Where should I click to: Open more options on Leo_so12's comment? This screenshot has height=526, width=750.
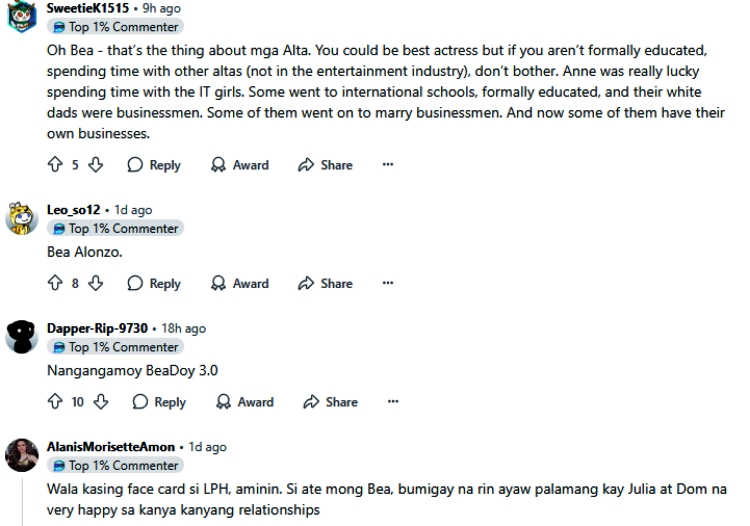388,283
